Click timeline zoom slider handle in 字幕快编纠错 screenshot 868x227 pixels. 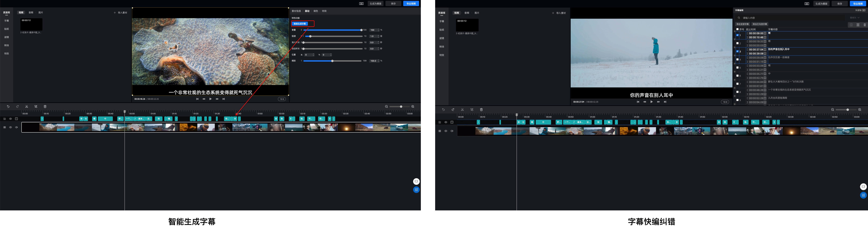pos(847,110)
